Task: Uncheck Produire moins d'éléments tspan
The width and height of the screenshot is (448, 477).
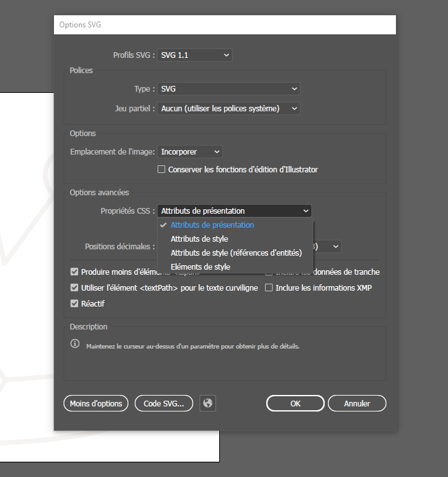Action: click(75, 272)
